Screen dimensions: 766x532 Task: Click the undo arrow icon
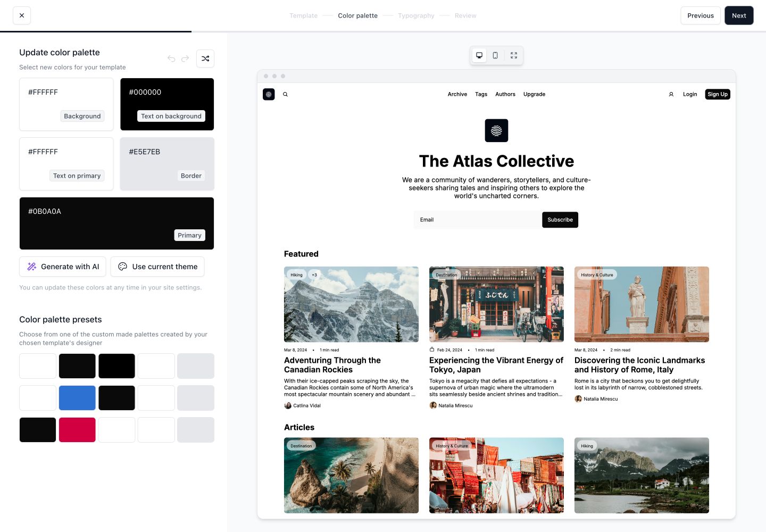(171, 59)
